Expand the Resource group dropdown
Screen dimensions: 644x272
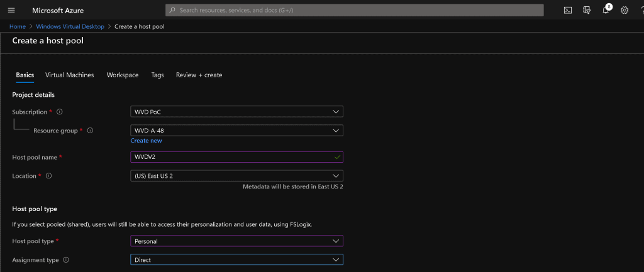point(236,131)
